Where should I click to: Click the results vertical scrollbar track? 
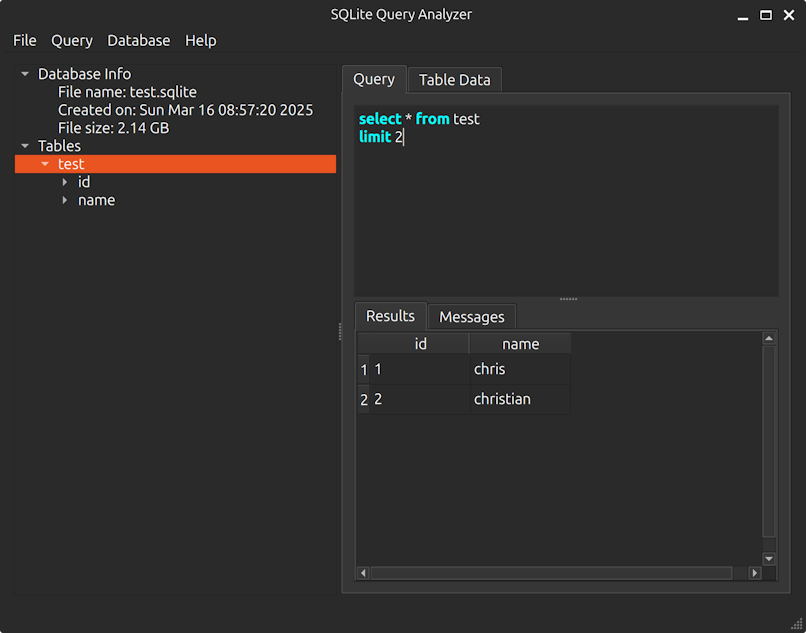[769, 441]
